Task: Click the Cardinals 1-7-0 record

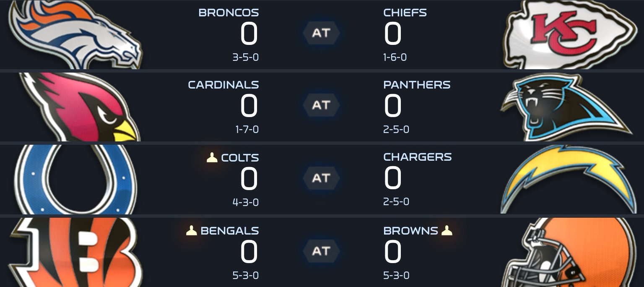Action: pyautogui.click(x=247, y=129)
